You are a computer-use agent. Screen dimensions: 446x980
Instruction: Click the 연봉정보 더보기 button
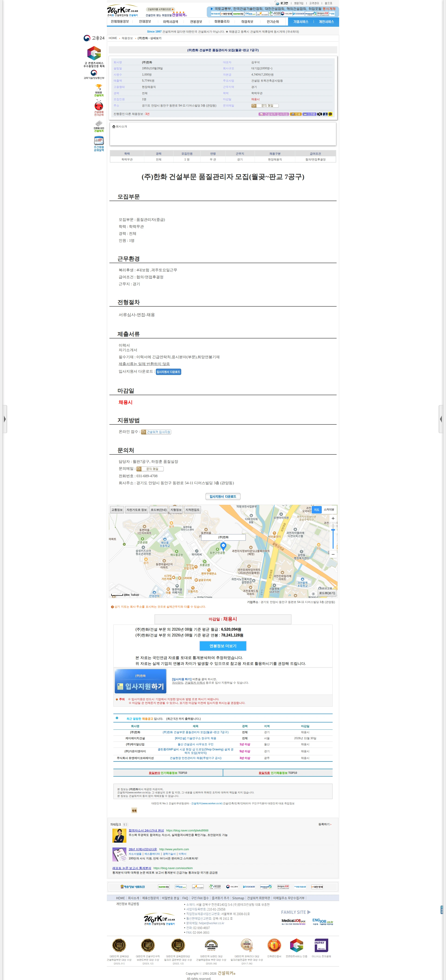click(223, 646)
